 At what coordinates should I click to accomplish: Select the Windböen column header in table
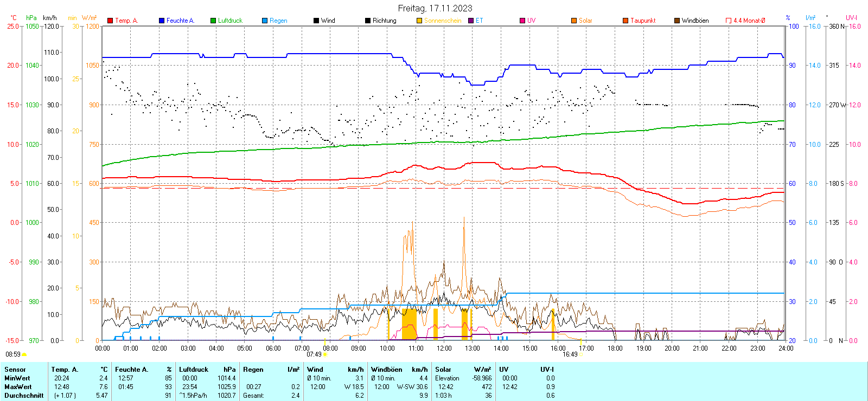(x=387, y=370)
